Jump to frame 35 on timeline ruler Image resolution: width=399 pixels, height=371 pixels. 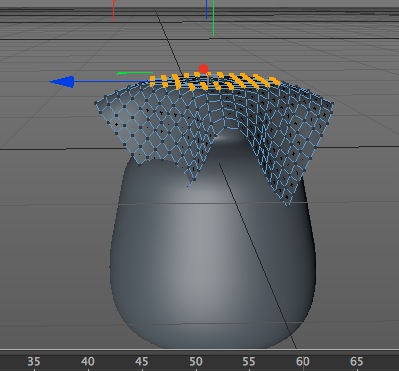[x=34, y=361]
